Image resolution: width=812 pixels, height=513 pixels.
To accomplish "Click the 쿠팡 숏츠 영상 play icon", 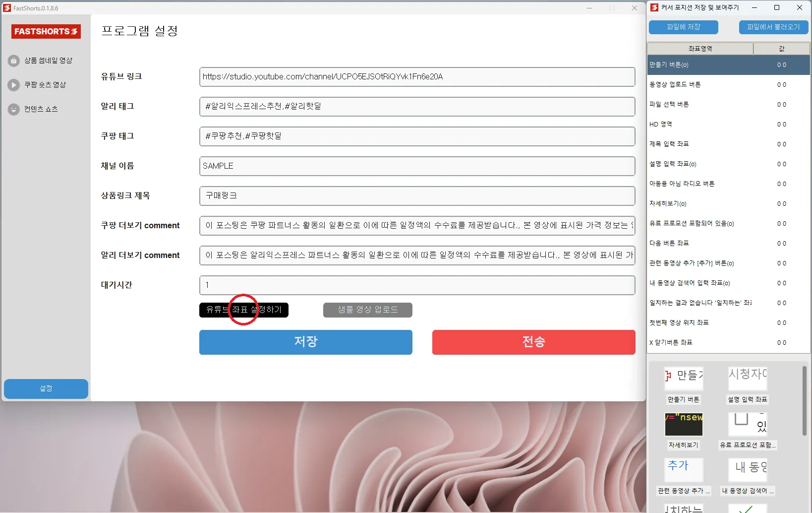I will 14,85.
